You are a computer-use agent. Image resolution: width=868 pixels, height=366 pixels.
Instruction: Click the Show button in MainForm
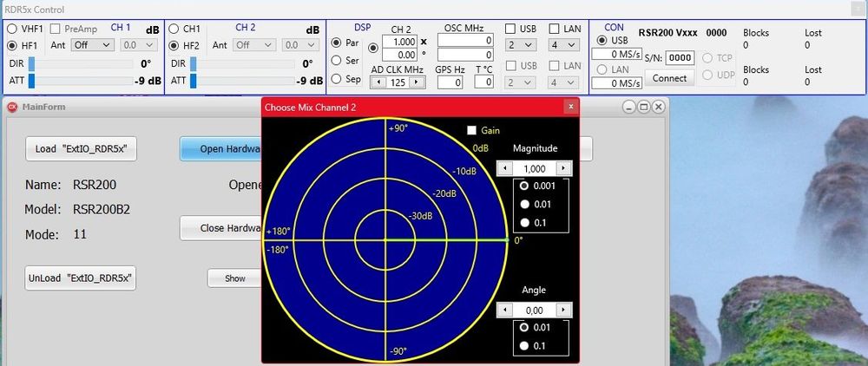[x=234, y=278]
